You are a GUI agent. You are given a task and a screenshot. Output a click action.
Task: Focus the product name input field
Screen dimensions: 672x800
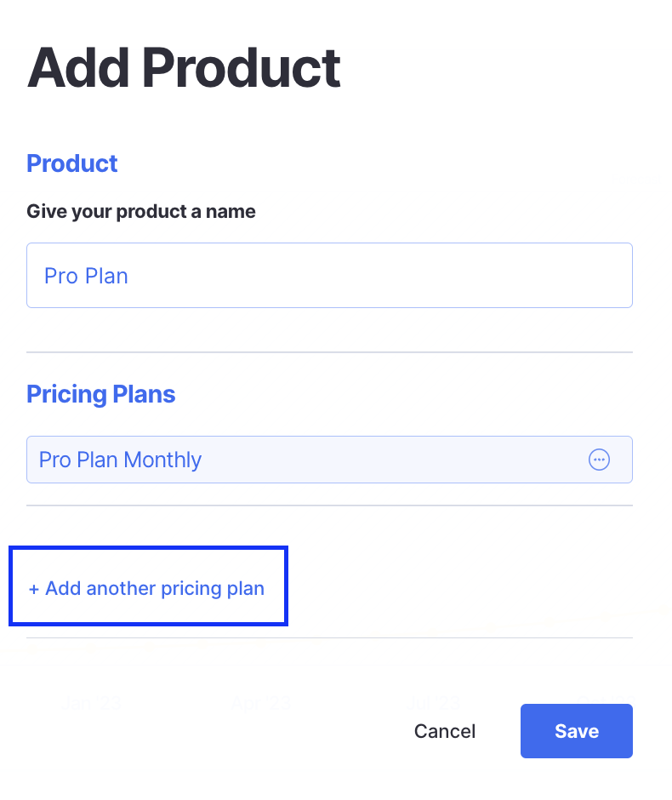(x=329, y=276)
